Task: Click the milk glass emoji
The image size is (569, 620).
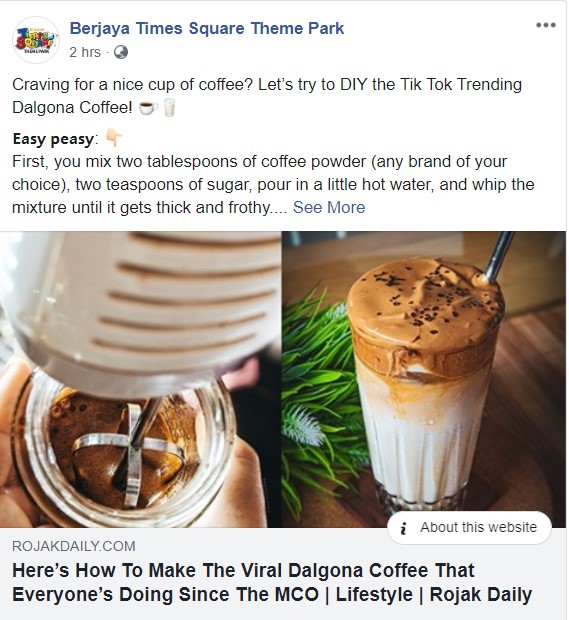Action: coord(169,108)
